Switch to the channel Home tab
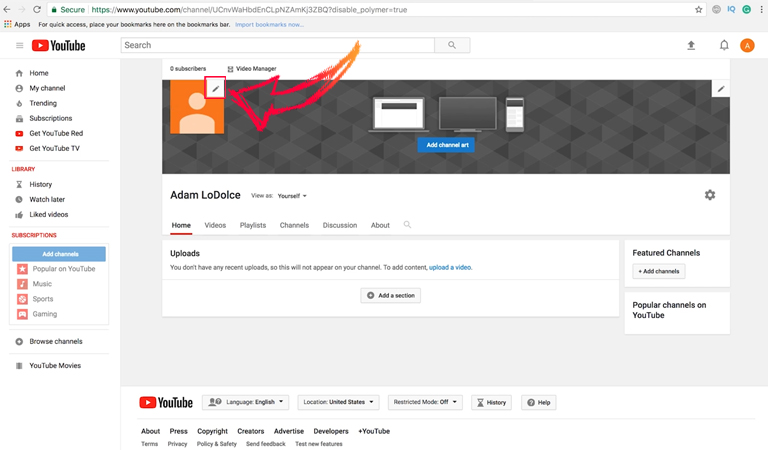768x450 pixels. (181, 225)
